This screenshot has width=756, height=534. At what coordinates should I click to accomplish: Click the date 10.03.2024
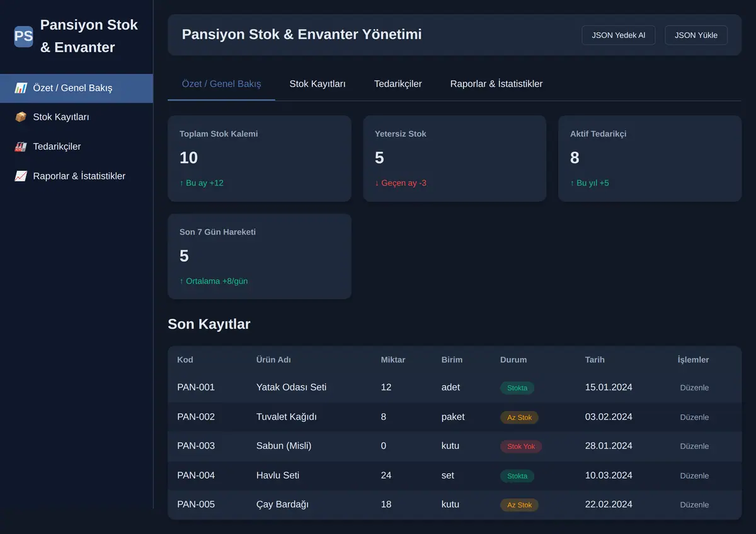click(x=609, y=475)
